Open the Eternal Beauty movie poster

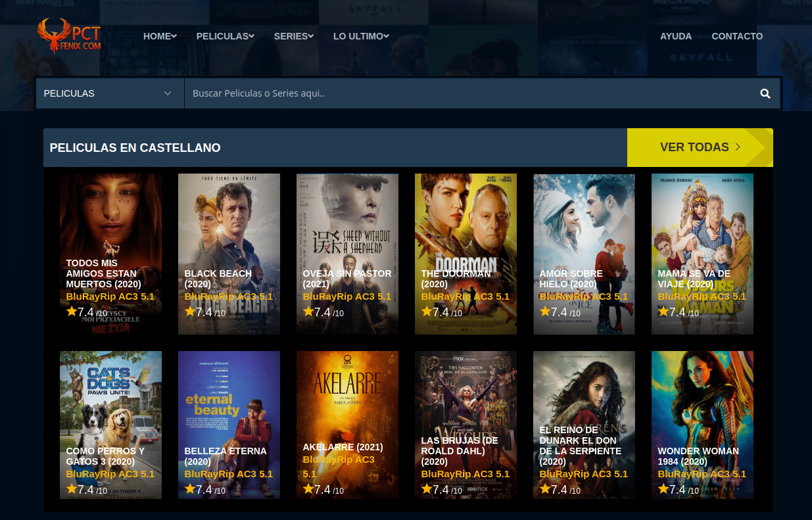(x=229, y=425)
